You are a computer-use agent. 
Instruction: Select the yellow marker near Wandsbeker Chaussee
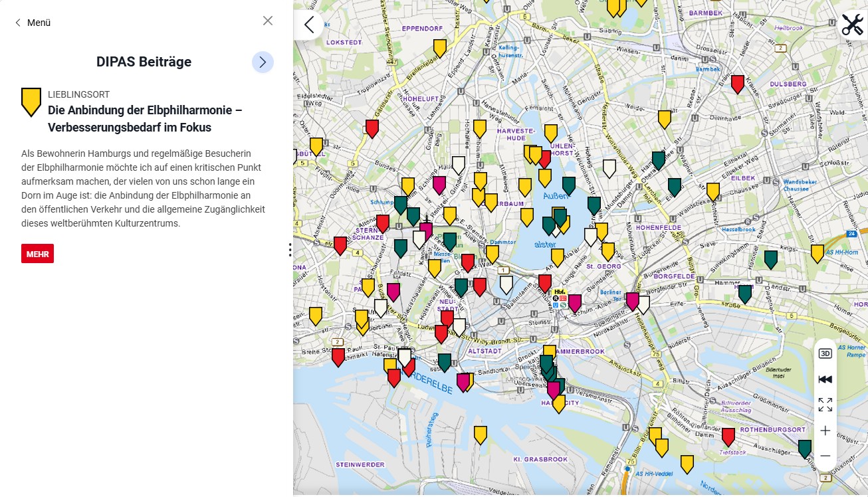pos(713,192)
